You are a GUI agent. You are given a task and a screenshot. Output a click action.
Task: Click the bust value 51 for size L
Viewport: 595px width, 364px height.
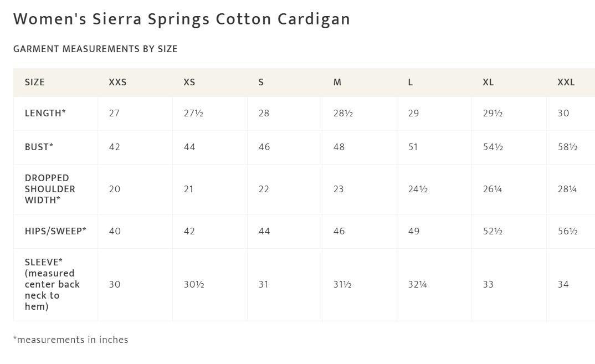click(x=413, y=147)
